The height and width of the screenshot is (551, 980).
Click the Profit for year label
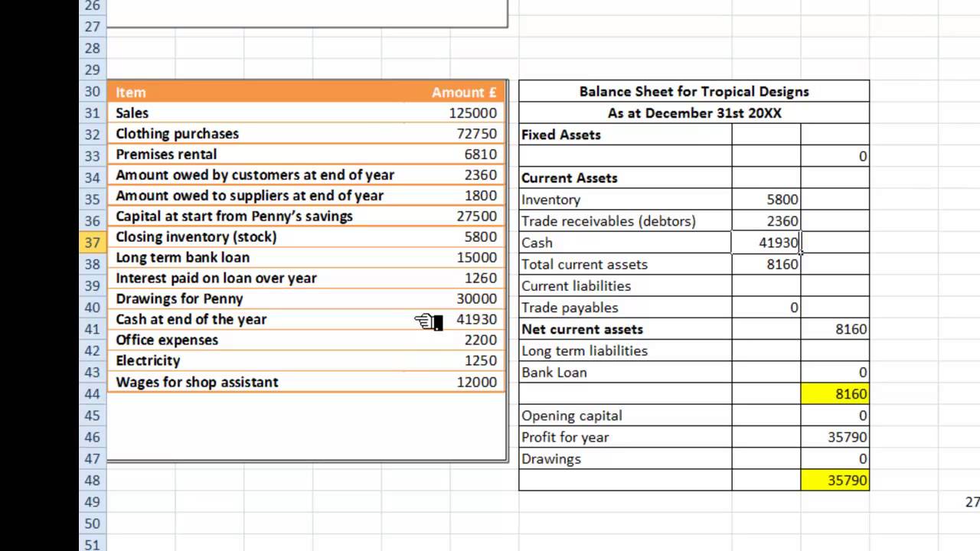pos(565,437)
